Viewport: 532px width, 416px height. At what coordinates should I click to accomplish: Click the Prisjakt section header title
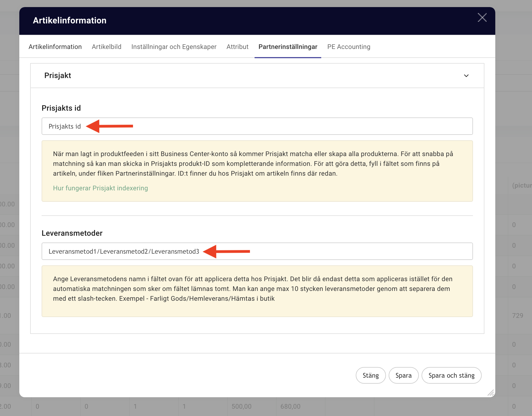[58, 76]
